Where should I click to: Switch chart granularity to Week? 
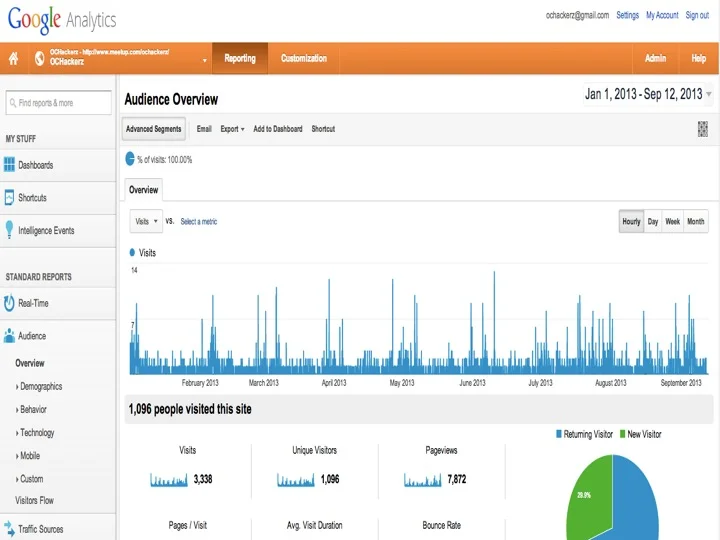673,221
